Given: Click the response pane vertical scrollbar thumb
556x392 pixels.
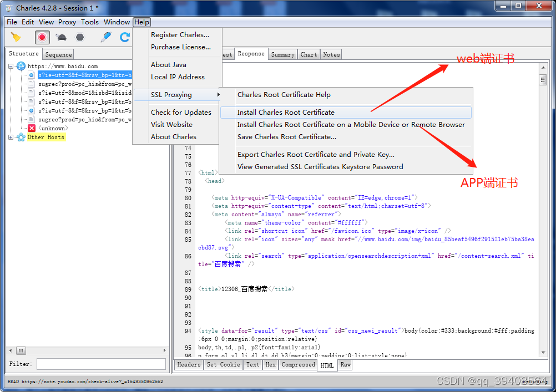Looking at the screenshot, I should tap(543, 80).
